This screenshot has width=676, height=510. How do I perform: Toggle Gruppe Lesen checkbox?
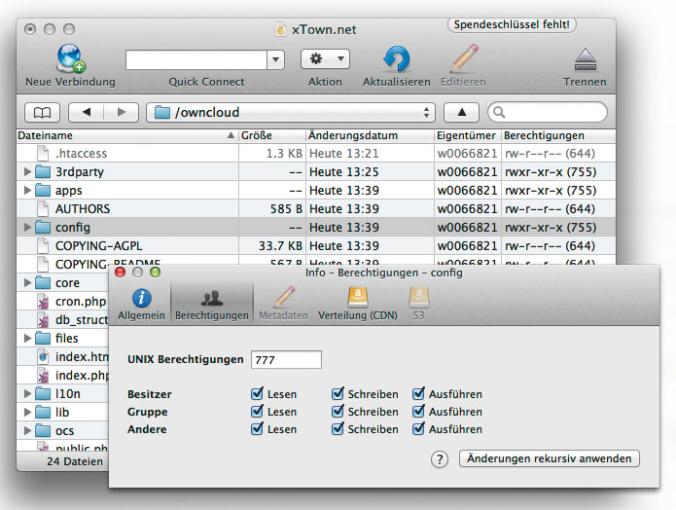[257, 411]
